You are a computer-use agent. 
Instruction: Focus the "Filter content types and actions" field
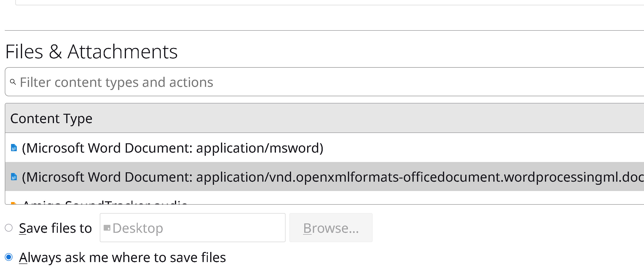point(325,82)
